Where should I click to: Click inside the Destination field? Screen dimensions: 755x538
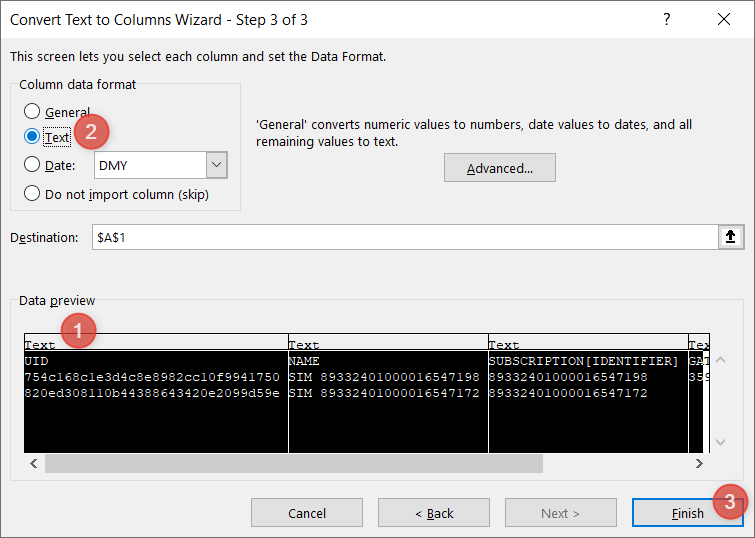(x=400, y=237)
